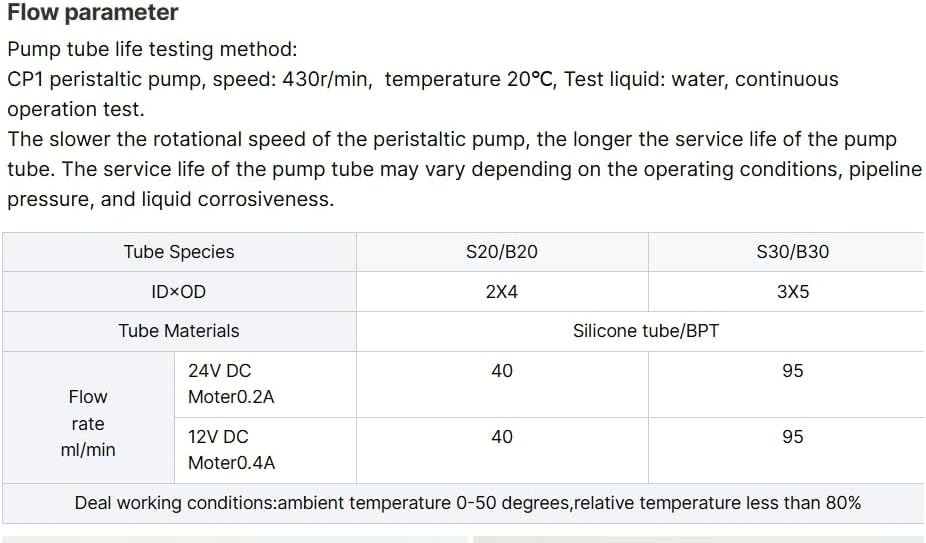926x543 pixels.
Task: Click the 95 value in the 24V DC row
Action: click(x=792, y=371)
